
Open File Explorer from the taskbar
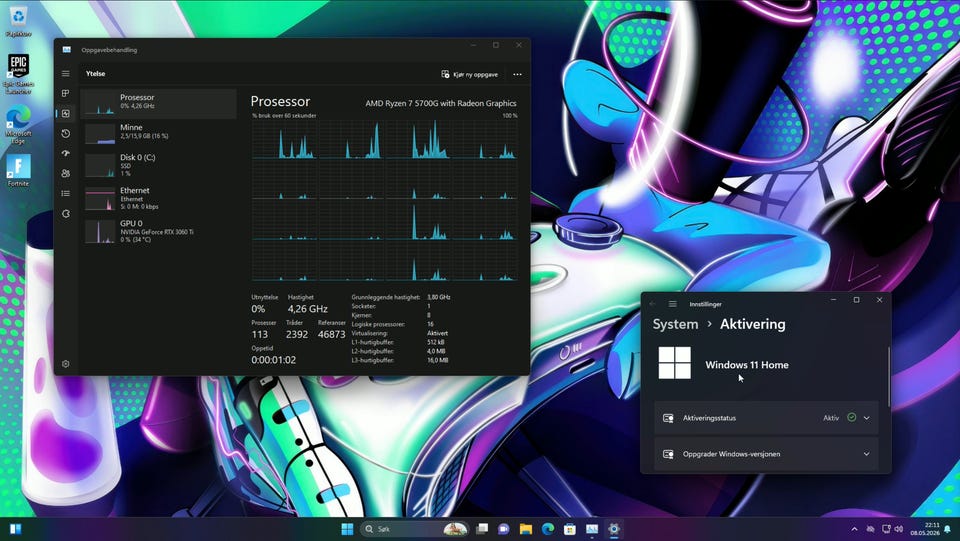(x=526, y=529)
